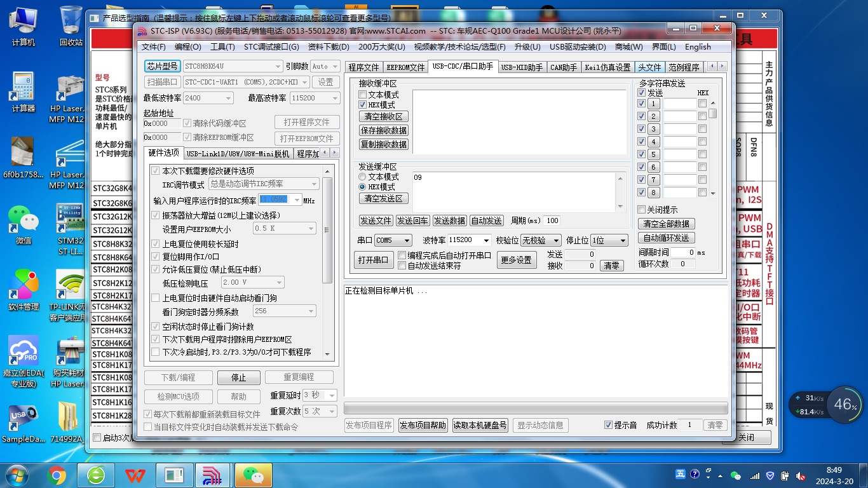Toggle 编程完成后自动打开串口 checkbox
Image resolution: width=868 pixels, height=488 pixels.
point(402,255)
